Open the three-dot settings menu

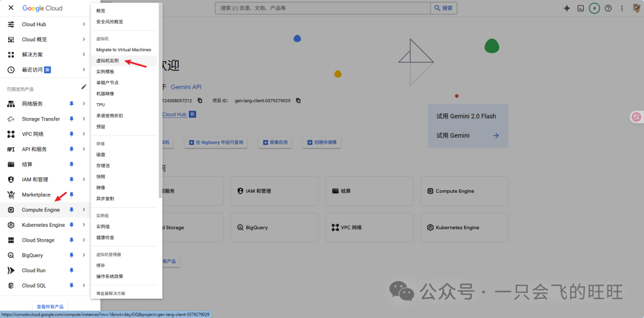pos(622,8)
